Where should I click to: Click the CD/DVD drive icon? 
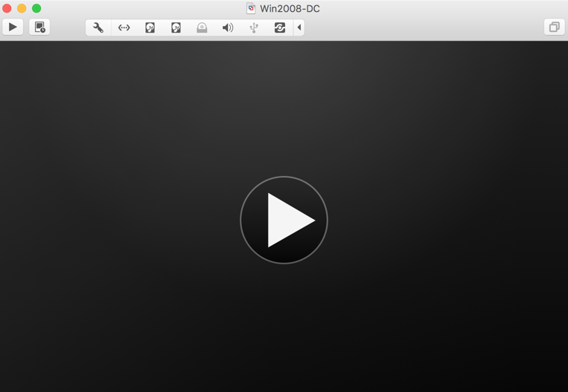pyautogui.click(x=202, y=27)
